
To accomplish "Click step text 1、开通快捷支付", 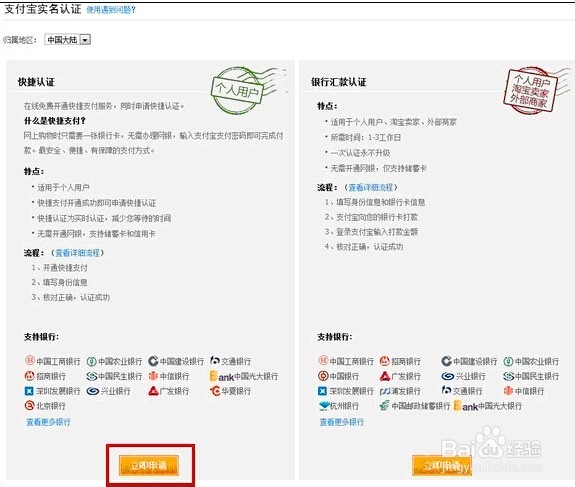I will point(59,268).
